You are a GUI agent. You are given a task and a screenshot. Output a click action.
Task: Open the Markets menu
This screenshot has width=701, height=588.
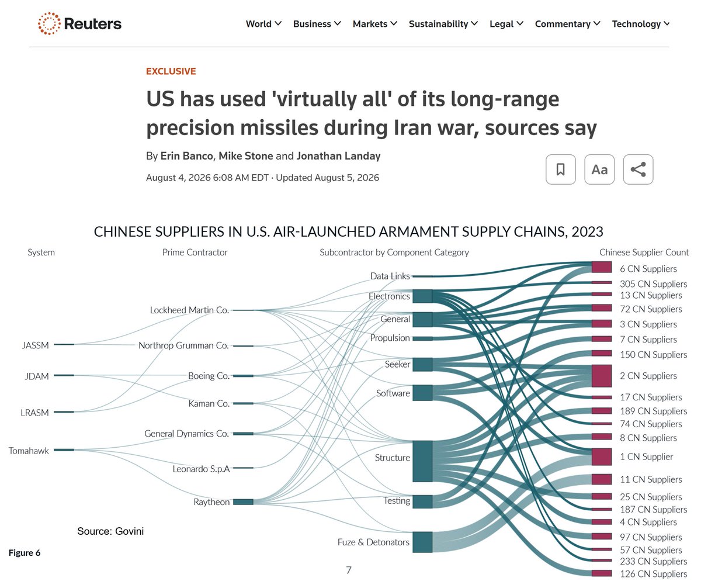375,24
